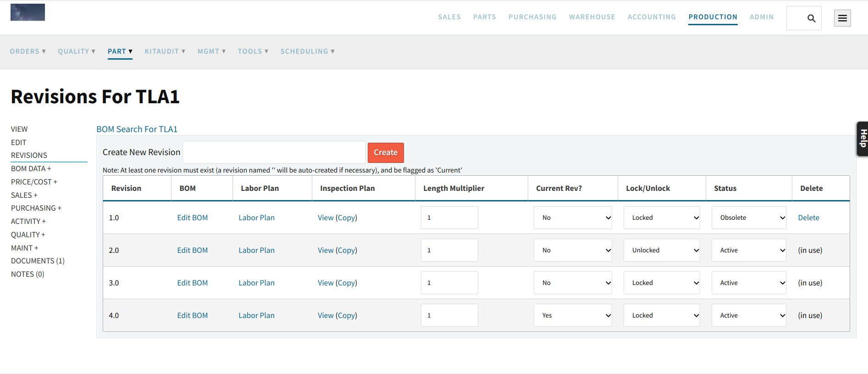Open Lock/Unlock dropdown for revision 1.0
The image size is (868, 374).
click(662, 218)
